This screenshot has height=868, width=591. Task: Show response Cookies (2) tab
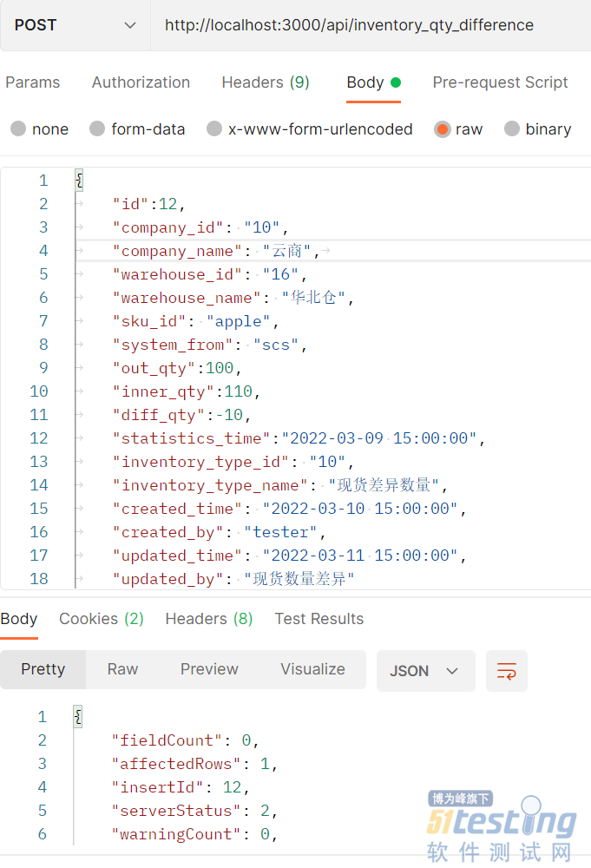[x=101, y=619]
